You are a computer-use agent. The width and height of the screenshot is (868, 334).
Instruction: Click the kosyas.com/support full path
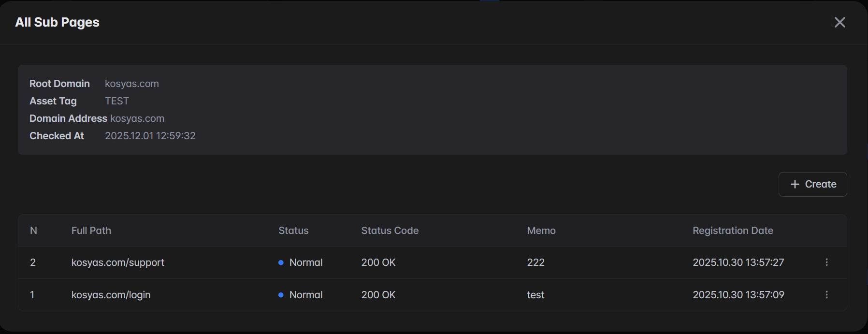tap(117, 262)
